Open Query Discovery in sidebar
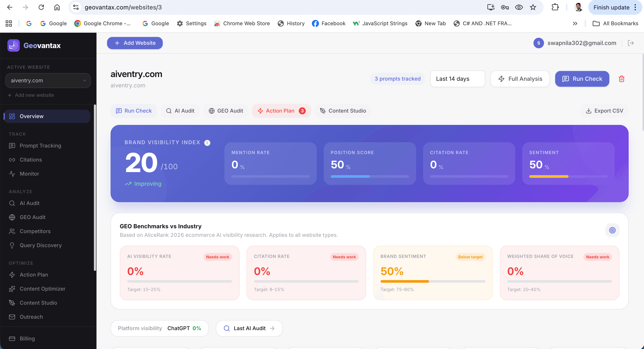The height and width of the screenshot is (349, 644). tap(41, 245)
